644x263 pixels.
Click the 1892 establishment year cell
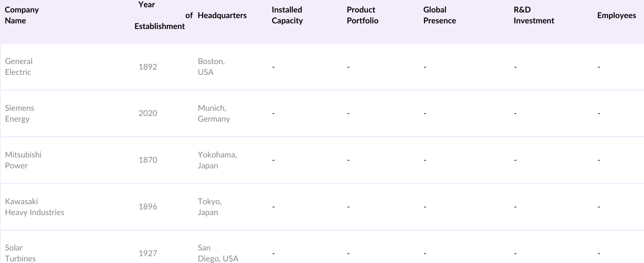point(148,67)
